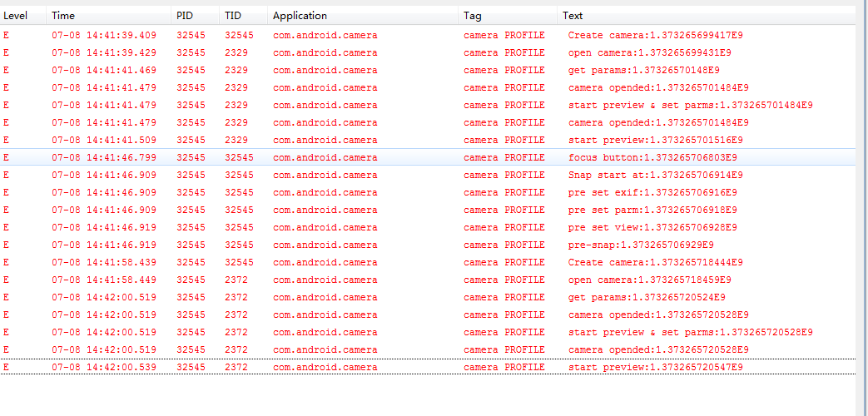The height and width of the screenshot is (416, 868).
Task: Select the 'start preview:1.373265720547E9' last log row
Action: [x=428, y=367]
